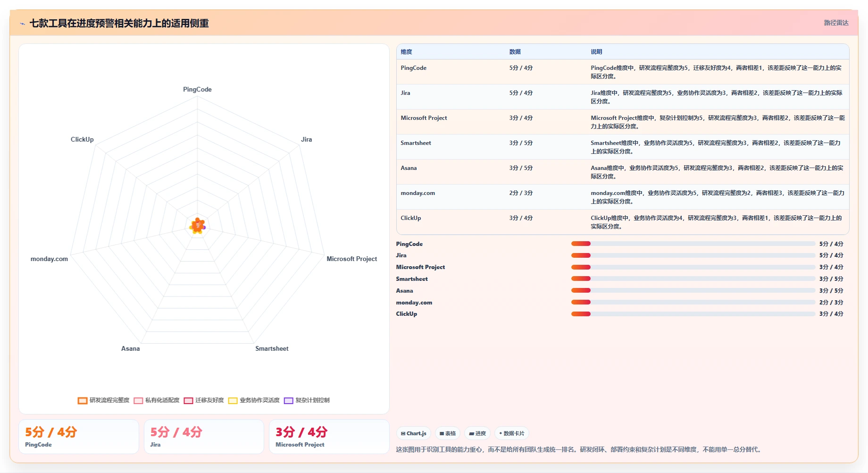Screen dimensions: 868x473
Task: Select the Asana table row name
Action: click(x=409, y=168)
